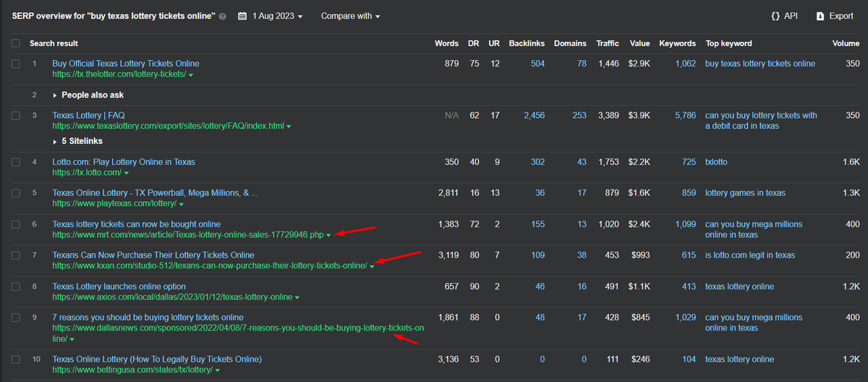Sort by the Volume column header
868x382 pixels.
pyautogui.click(x=846, y=43)
